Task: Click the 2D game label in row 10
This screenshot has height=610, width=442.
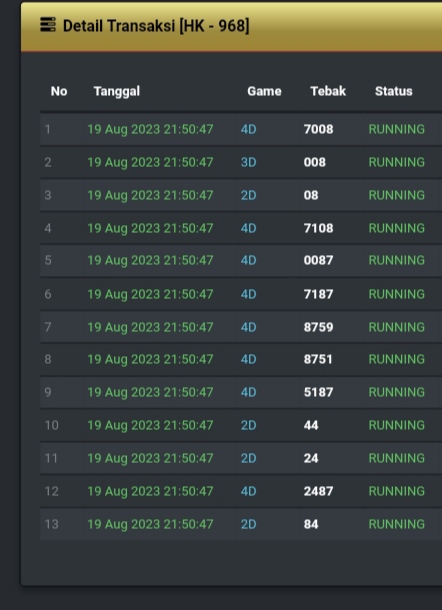Action: (x=249, y=425)
